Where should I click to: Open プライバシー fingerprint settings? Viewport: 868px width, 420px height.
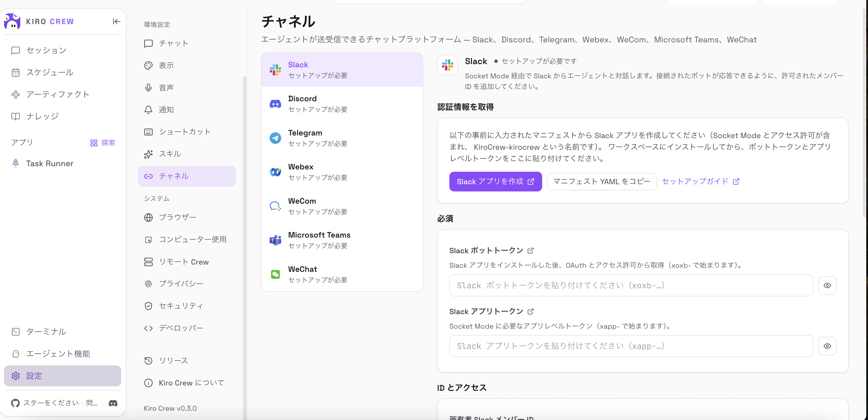(187, 284)
